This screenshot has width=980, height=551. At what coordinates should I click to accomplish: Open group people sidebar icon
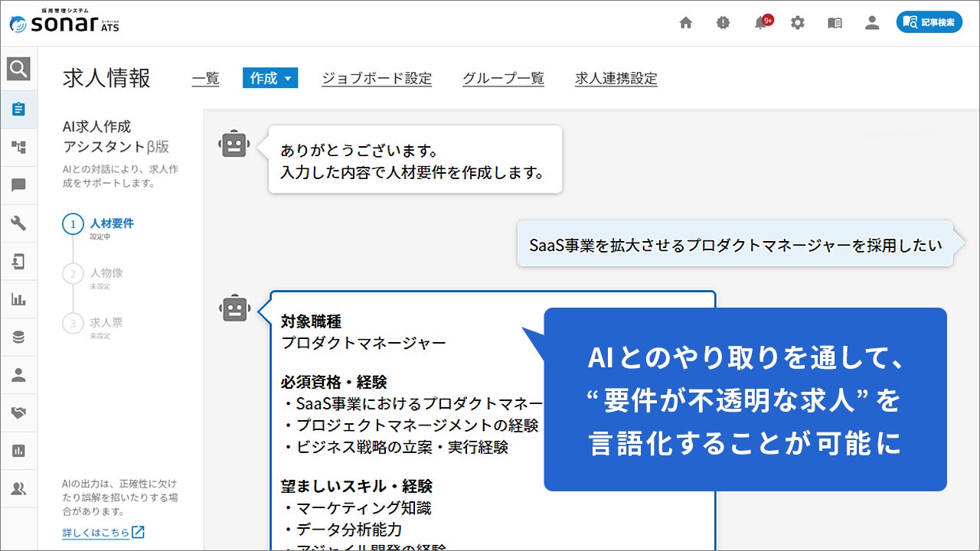click(x=18, y=489)
